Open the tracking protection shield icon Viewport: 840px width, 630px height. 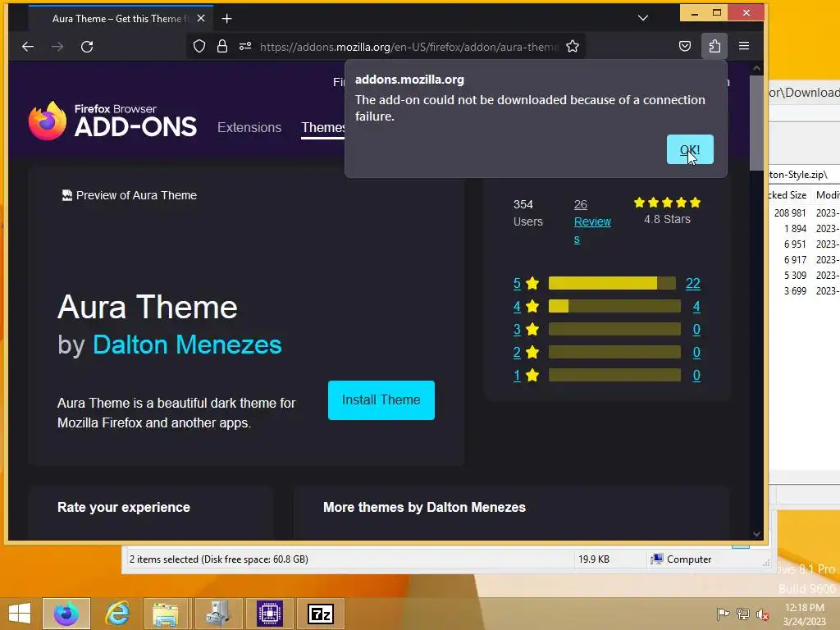point(199,47)
